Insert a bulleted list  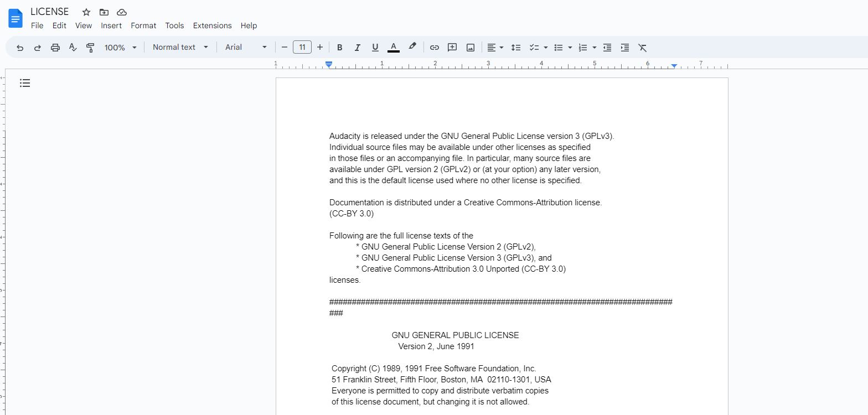pyautogui.click(x=559, y=48)
